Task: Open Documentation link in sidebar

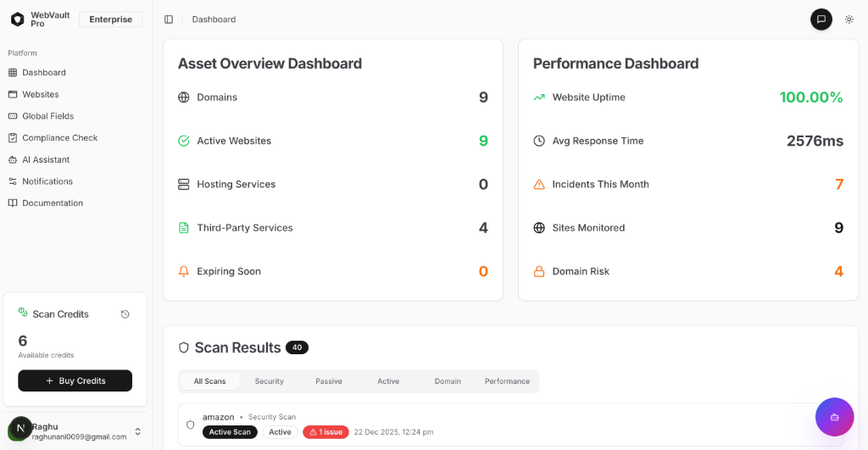Action: [53, 203]
